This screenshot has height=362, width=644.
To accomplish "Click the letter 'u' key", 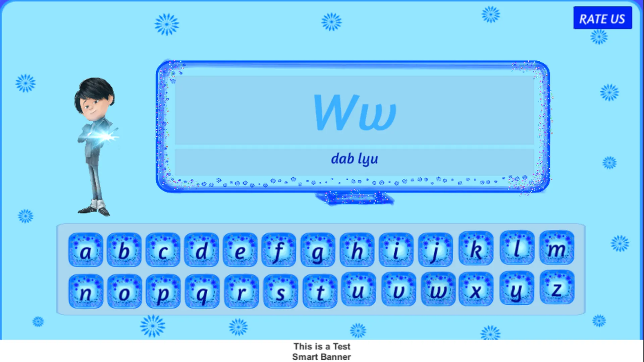I will coord(358,290).
